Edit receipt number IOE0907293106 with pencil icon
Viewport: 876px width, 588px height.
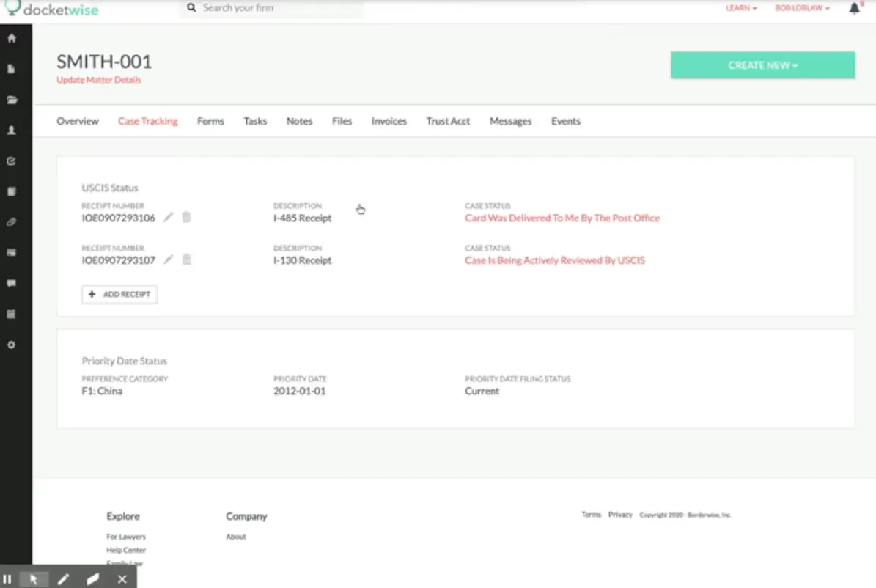168,217
